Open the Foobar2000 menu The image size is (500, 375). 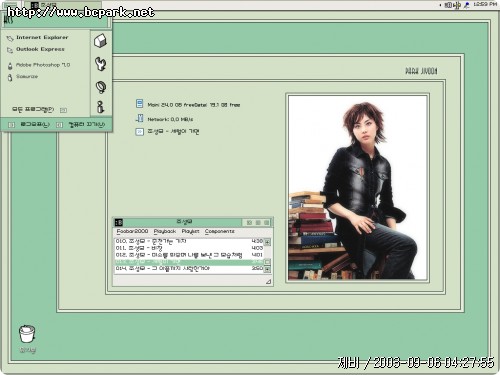(132, 231)
